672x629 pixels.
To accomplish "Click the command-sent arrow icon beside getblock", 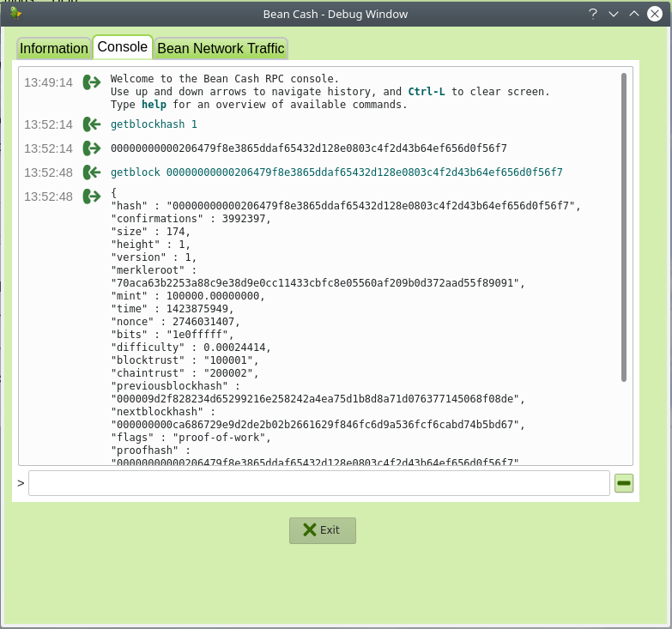I will 92,172.
